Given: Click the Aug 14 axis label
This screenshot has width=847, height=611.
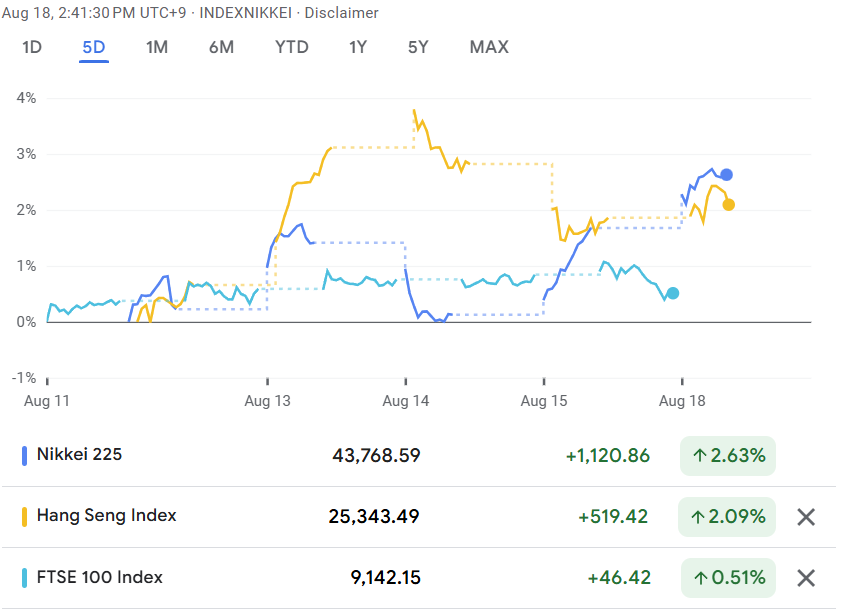Looking at the screenshot, I should tap(406, 401).
